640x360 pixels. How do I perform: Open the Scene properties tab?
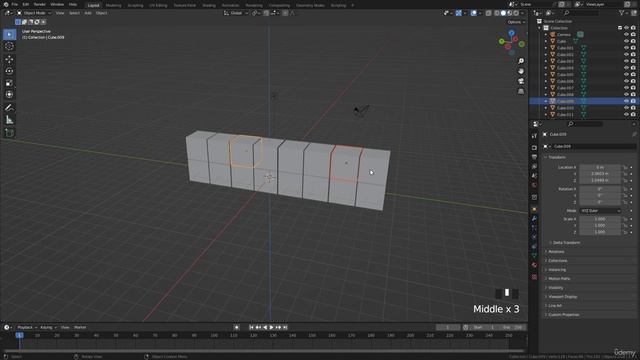click(x=534, y=176)
